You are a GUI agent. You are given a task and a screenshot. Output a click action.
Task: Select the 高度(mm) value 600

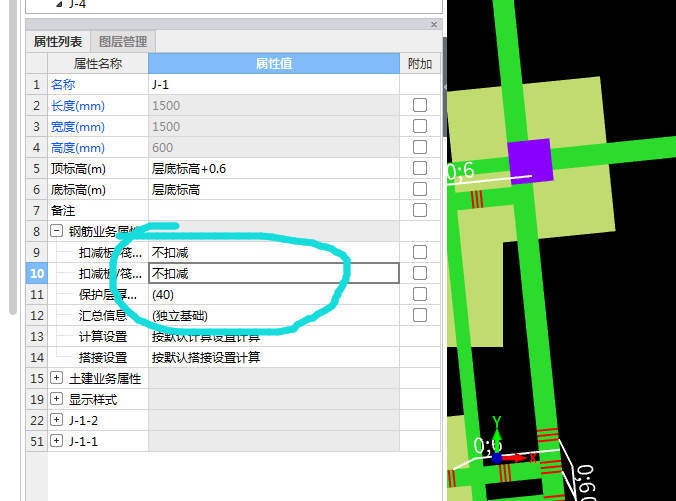click(x=274, y=148)
